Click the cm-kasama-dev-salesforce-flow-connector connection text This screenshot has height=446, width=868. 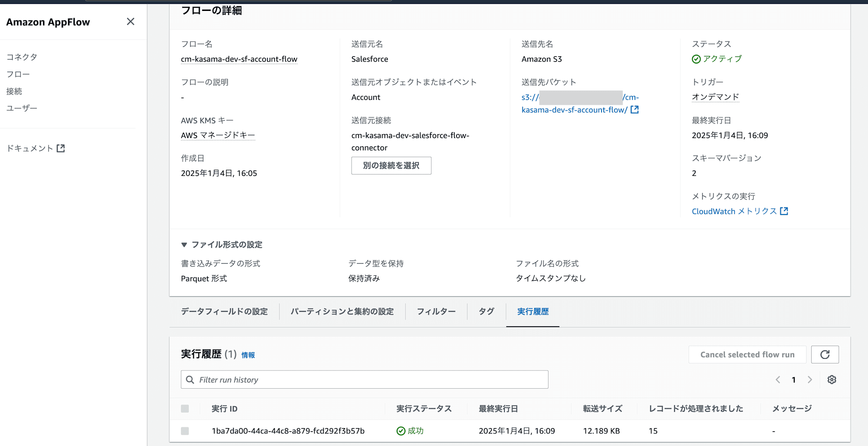[410, 142]
